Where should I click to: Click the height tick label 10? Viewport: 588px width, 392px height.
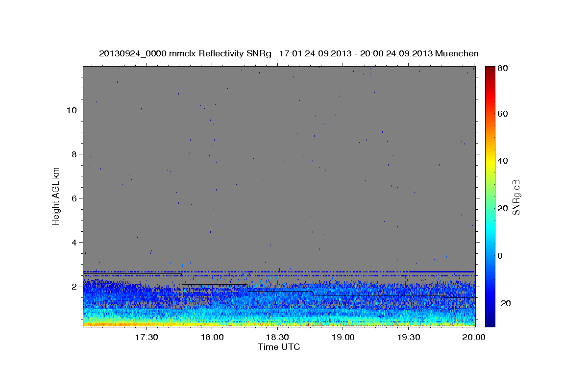[x=72, y=110]
